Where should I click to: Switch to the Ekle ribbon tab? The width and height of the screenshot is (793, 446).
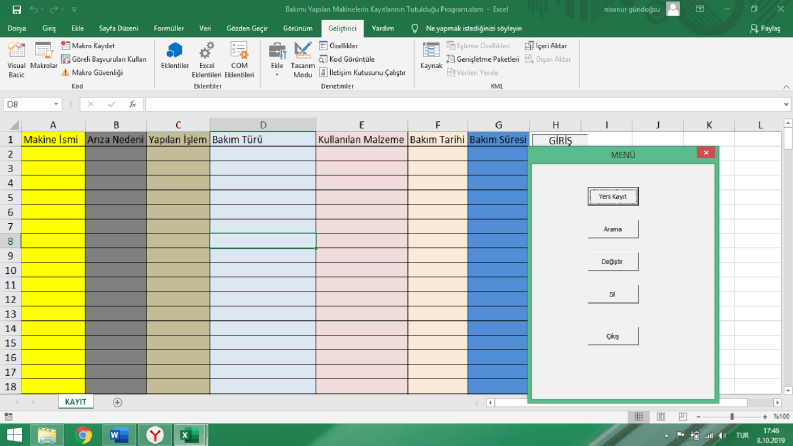pos(77,28)
